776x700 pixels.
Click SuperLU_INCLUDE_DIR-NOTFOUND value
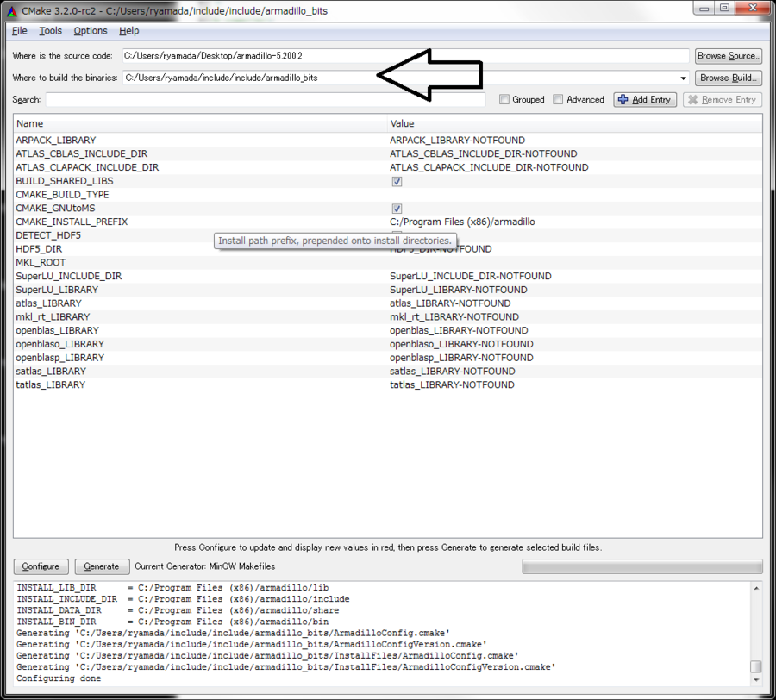tap(471, 276)
